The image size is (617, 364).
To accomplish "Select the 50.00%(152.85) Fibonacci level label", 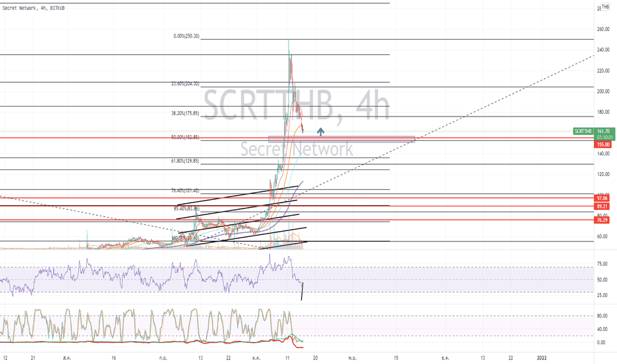I will click(x=185, y=138).
